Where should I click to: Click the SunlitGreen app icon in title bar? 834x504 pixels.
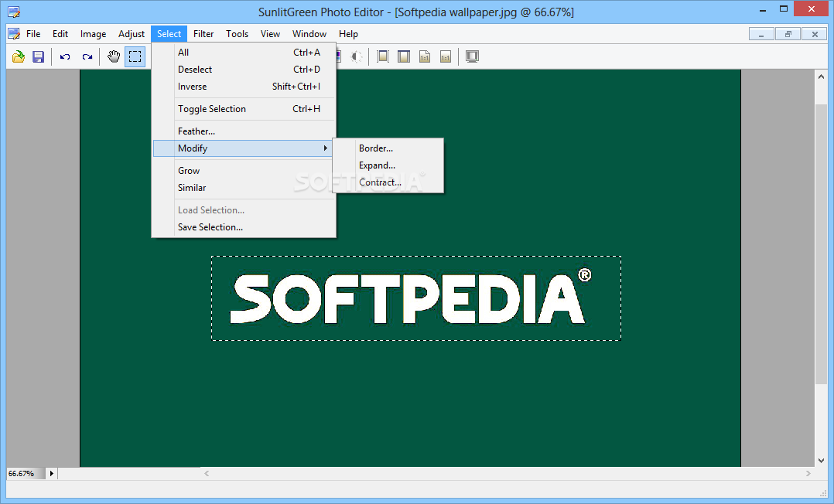coord(14,12)
